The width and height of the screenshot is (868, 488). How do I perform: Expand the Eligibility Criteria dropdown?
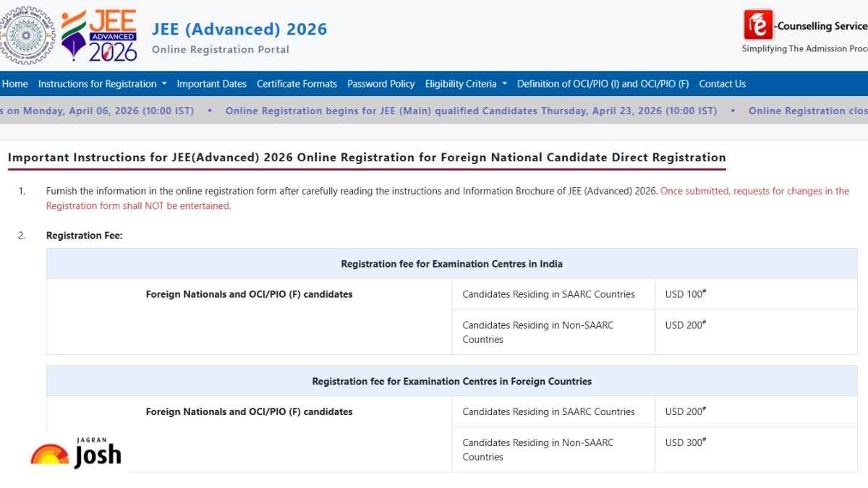466,84
